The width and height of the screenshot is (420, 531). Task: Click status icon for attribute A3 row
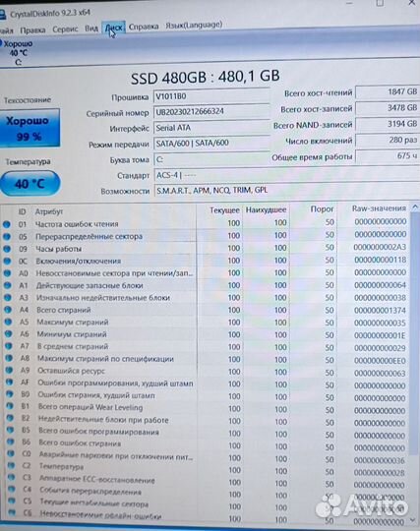[x=8, y=297]
